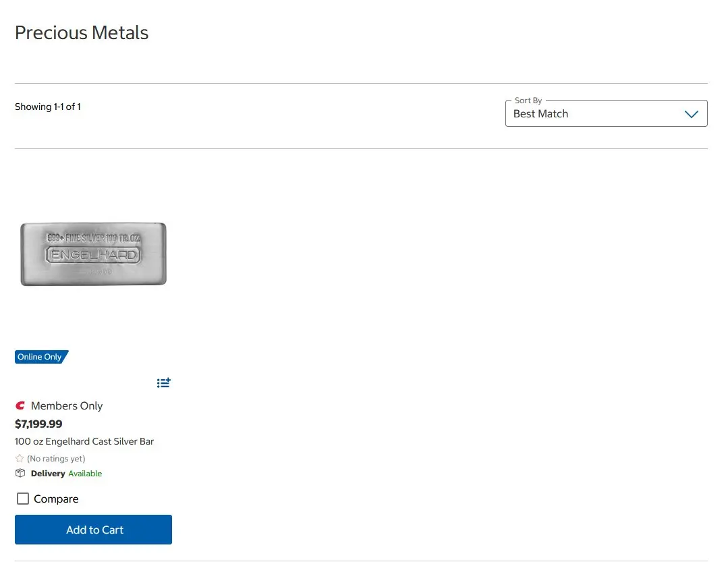
Task: Click the Compare label text
Action: tap(56, 499)
